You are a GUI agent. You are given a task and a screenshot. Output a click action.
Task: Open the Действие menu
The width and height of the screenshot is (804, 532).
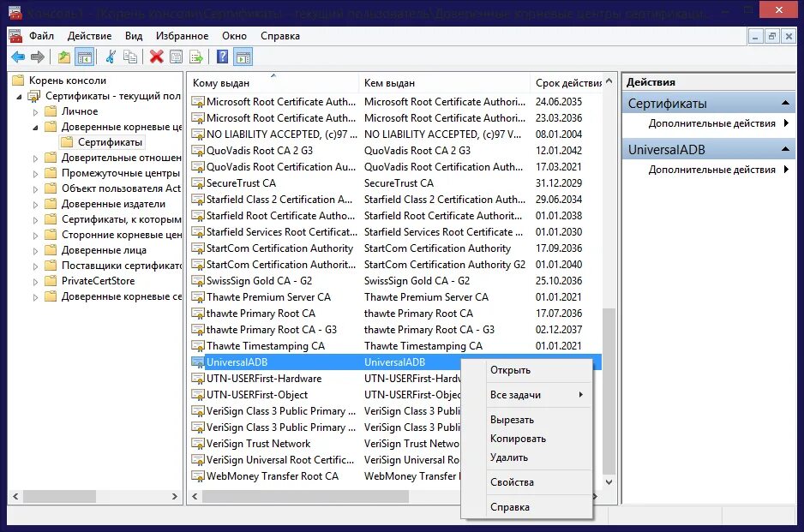click(90, 36)
